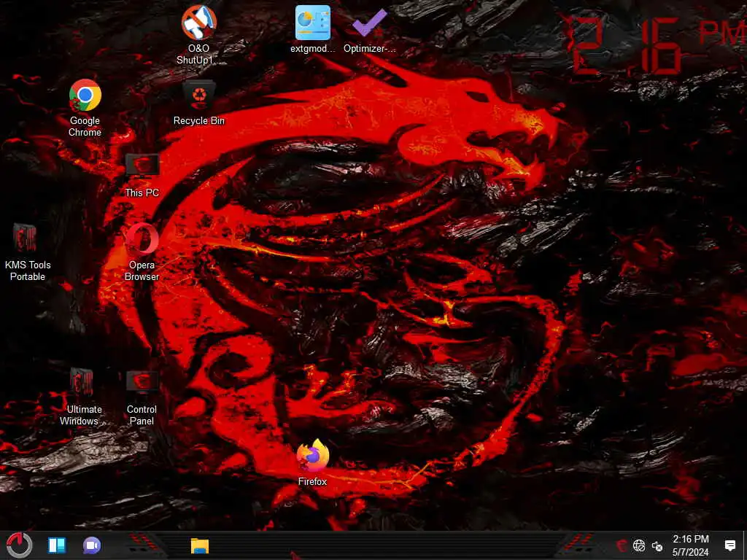This screenshot has height=560, width=747.
Task: Click the large 2:16 PM clock gadget
Action: 657,47
